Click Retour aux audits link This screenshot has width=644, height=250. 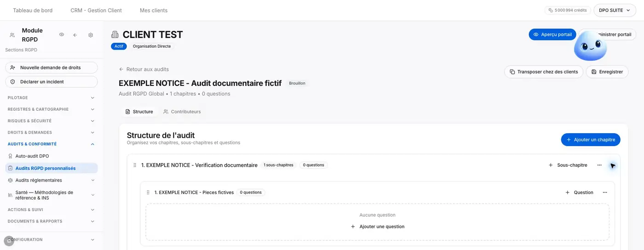[144, 69]
